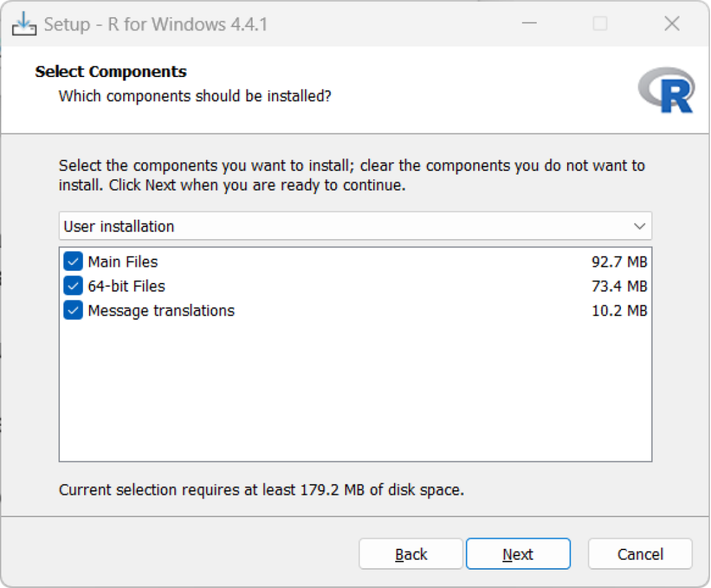
Task: Click the 73.4 MB size label
Action: pyautogui.click(x=620, y=285)
